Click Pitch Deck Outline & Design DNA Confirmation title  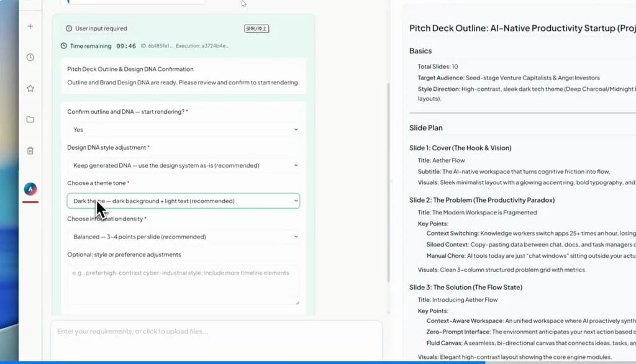click(x=130, y=69)
